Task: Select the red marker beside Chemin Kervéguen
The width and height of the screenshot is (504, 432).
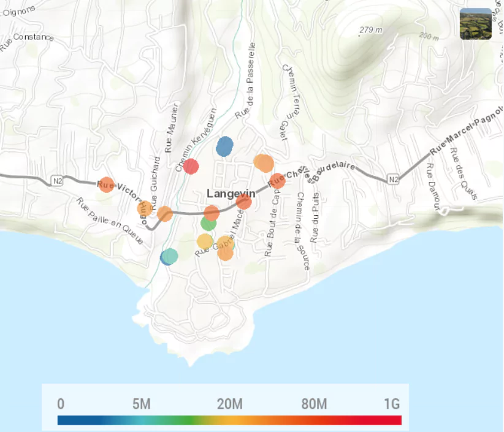Action: click(x=191, y=166)
